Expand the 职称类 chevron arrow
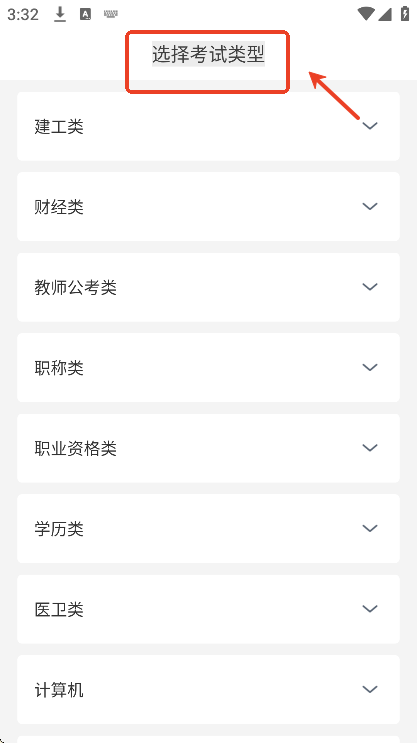The image size is (417, 743). point(370,367)
